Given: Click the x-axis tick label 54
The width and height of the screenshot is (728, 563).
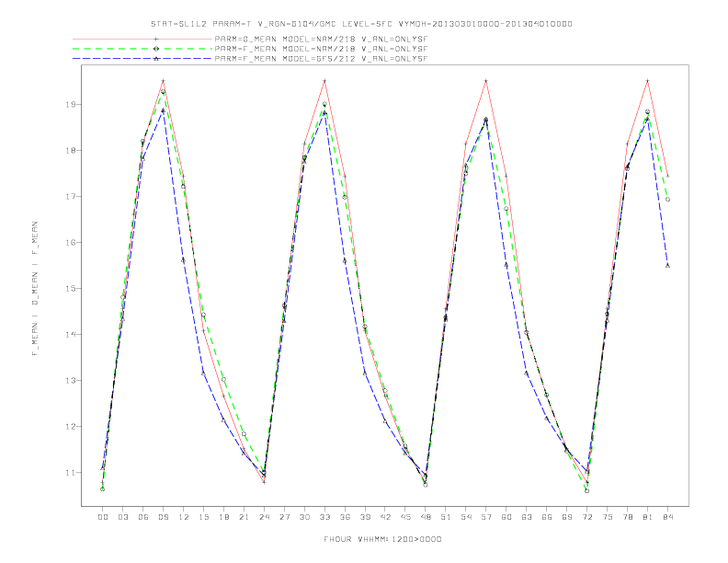Looking at the screenshot, I should (x=466, y=517).
